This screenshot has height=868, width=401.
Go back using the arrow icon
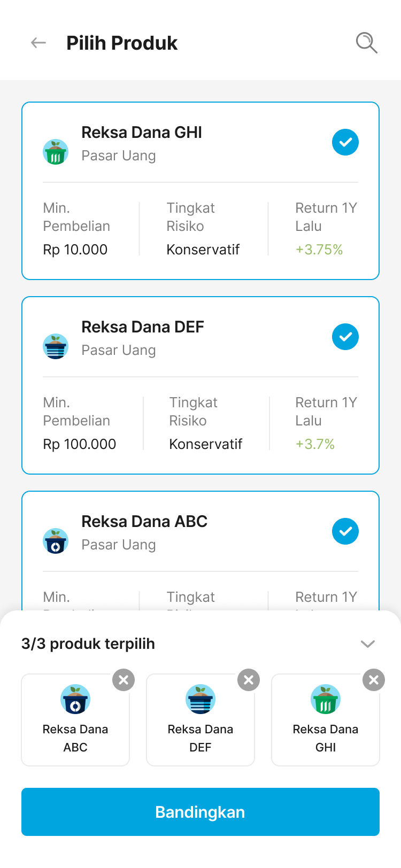[38, 43]
